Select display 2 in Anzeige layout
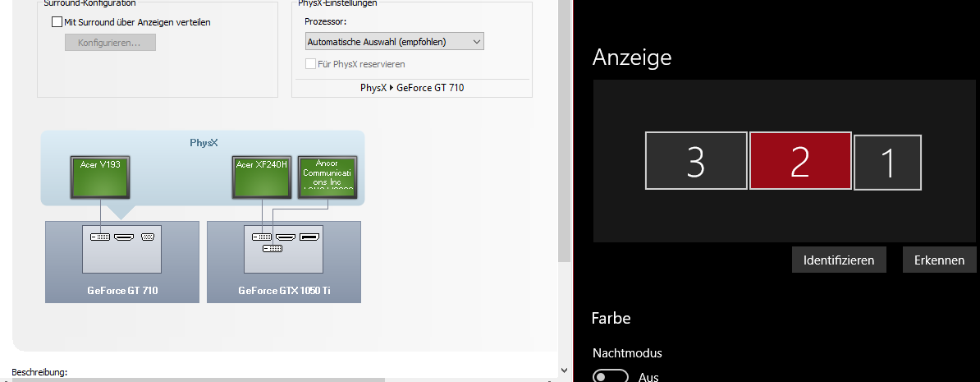980x382 pixels. [800, 161]
